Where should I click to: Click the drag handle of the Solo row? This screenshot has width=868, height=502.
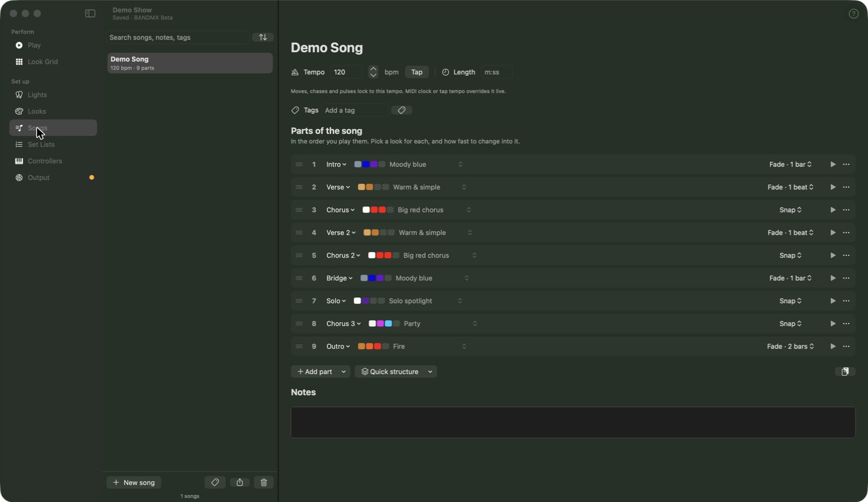point(299,301)
